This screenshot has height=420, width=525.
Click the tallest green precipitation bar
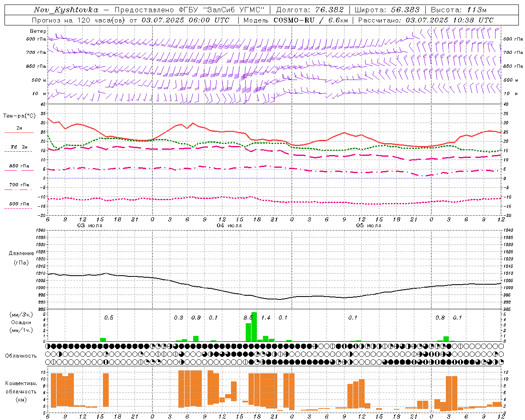coord(254,327)
